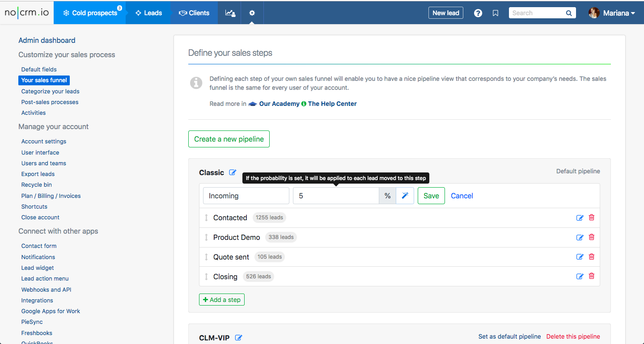Viewport: 644px width, 344px height.
Task: Click the magic wand icon beside percent field
Action: (405, 196)
